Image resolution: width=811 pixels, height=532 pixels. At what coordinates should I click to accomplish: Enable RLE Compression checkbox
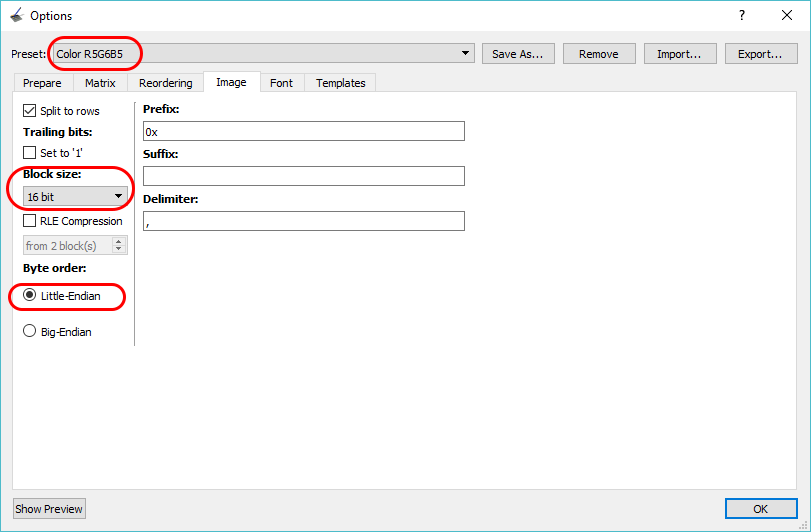pyautogui.click(x=30, y=221)
